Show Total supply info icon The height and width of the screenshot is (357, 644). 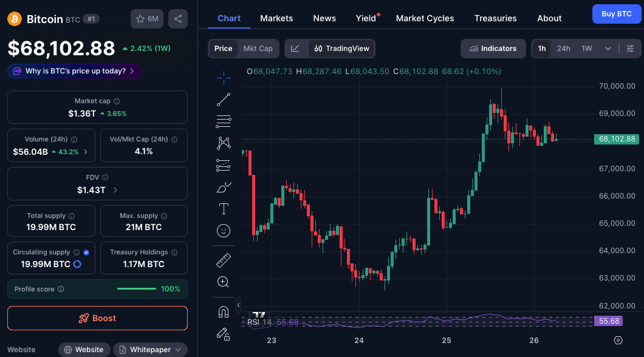(72, 216)
